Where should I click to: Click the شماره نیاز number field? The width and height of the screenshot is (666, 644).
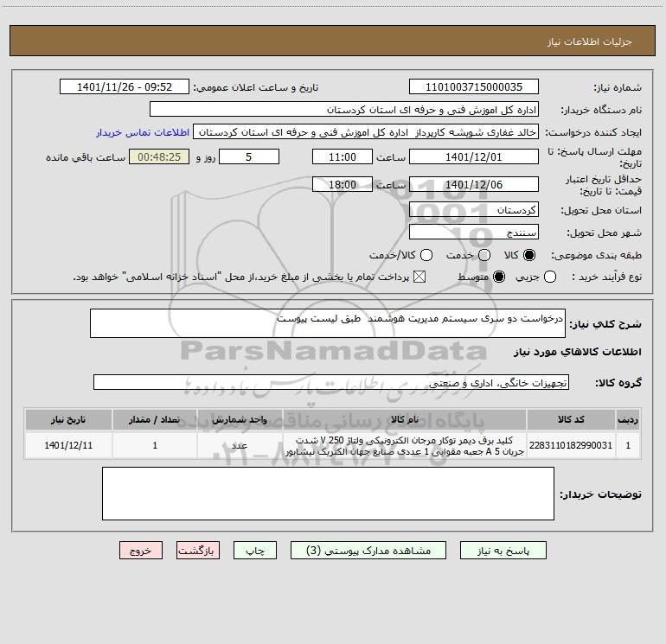tap(474, 87)
